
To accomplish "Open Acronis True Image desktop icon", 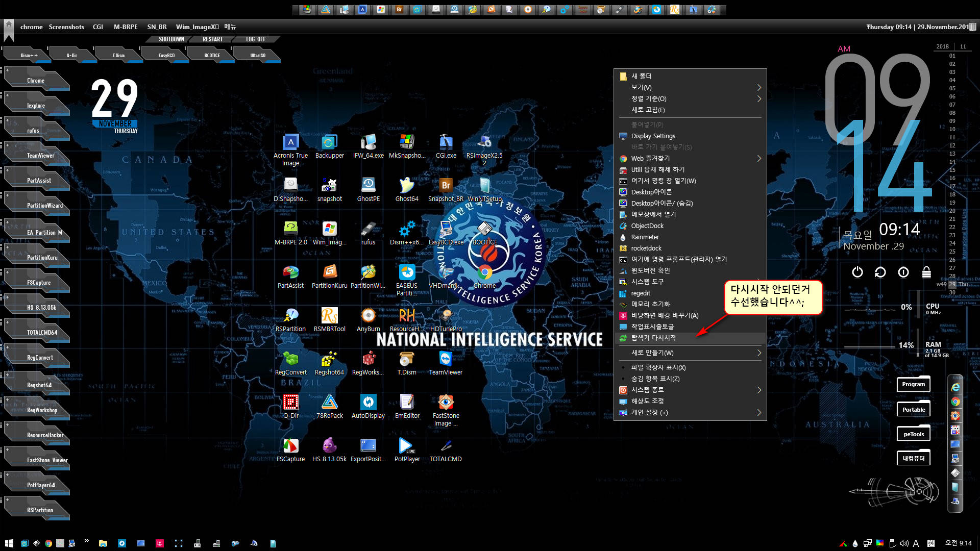I will point(290,150).
